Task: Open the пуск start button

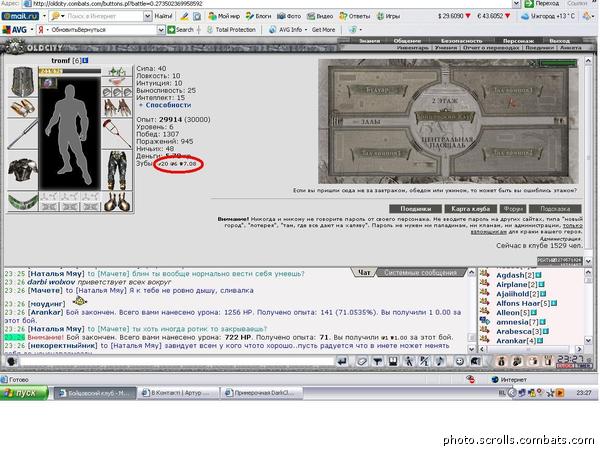Action: (x=24, y=393)
